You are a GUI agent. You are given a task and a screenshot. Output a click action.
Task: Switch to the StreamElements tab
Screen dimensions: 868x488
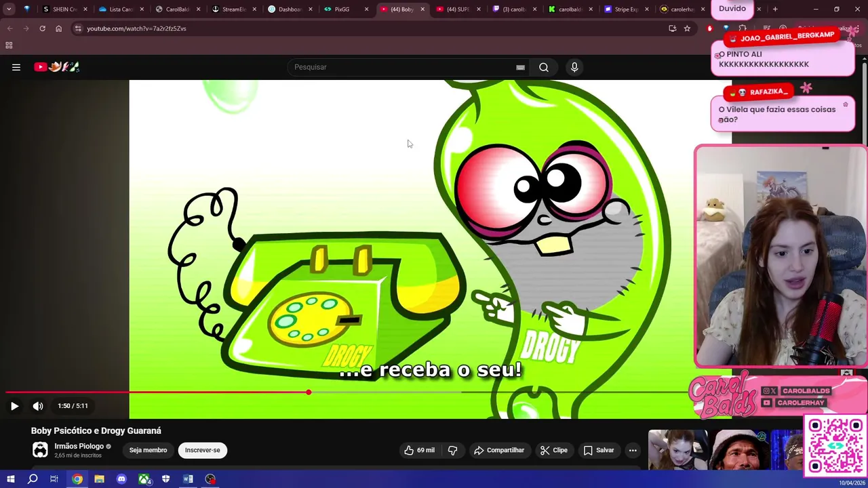233,9
